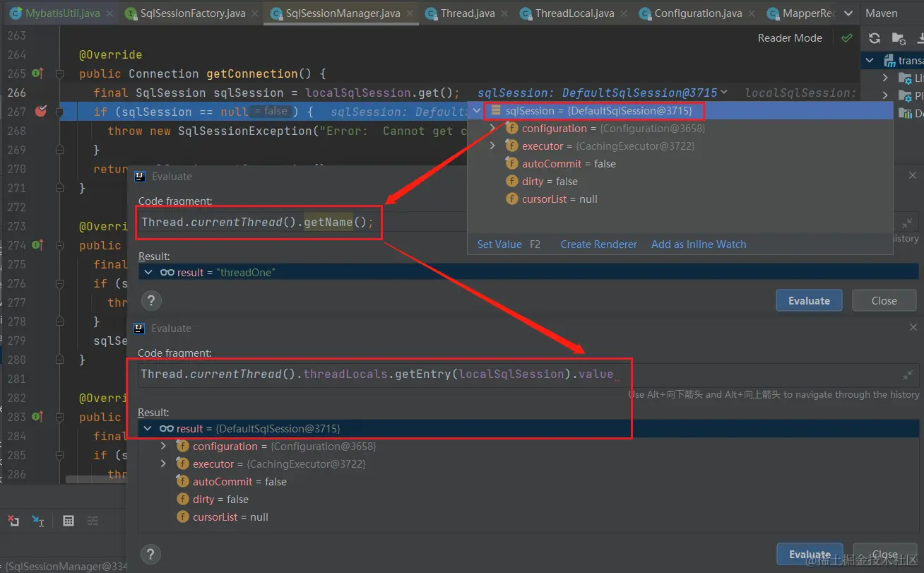Toggle the breakpoint on line 267

pyautogui.click(x=40, y=111)
